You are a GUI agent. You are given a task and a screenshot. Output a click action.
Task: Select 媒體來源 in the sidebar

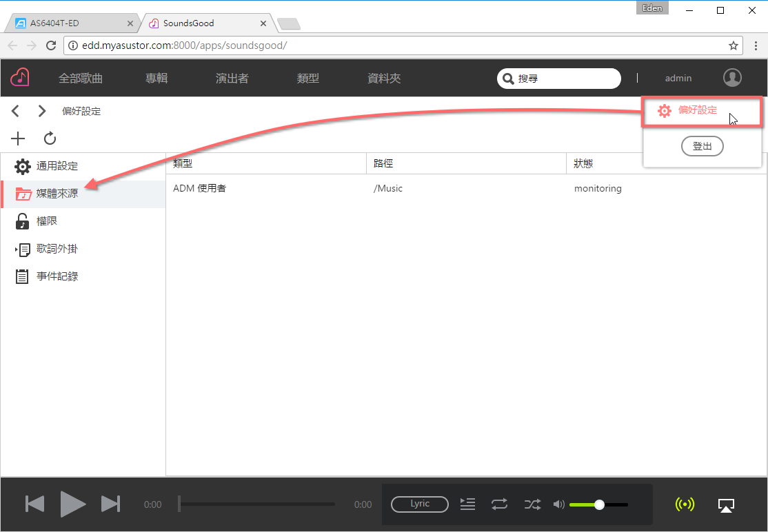pos(83,194)
